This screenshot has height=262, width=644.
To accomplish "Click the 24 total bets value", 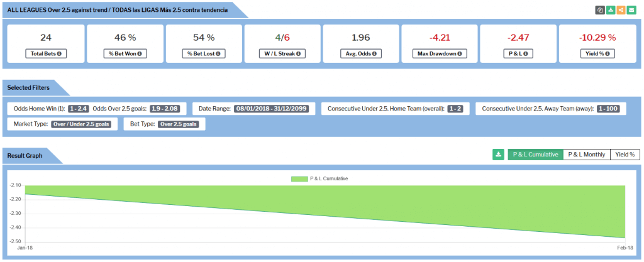I will tap(46, 38).
